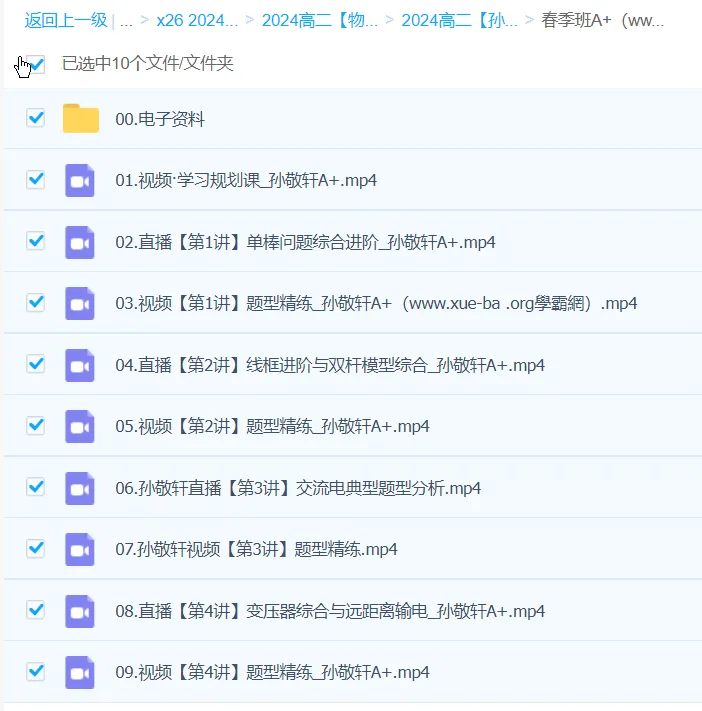Open file 08.直播【第4讲】变压器综合与远距离输电 by name
The image size is (702, 711).
pos(330,611)
